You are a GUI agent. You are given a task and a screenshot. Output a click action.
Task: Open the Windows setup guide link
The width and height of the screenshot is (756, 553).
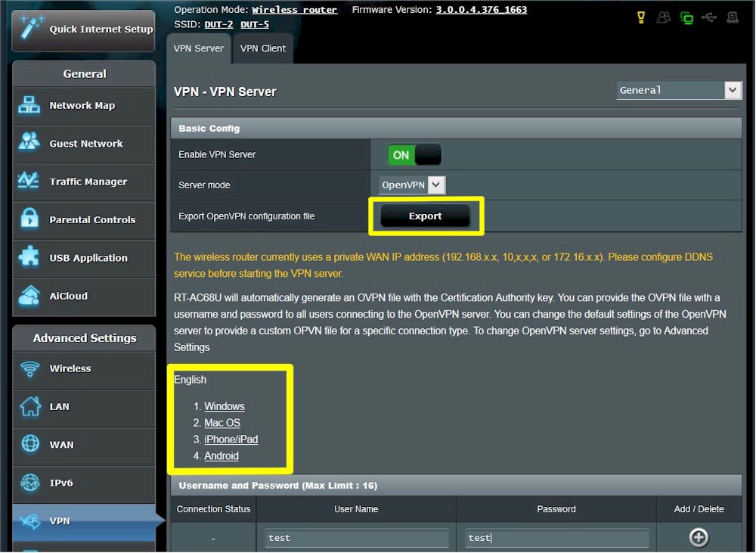pos(225,406)
